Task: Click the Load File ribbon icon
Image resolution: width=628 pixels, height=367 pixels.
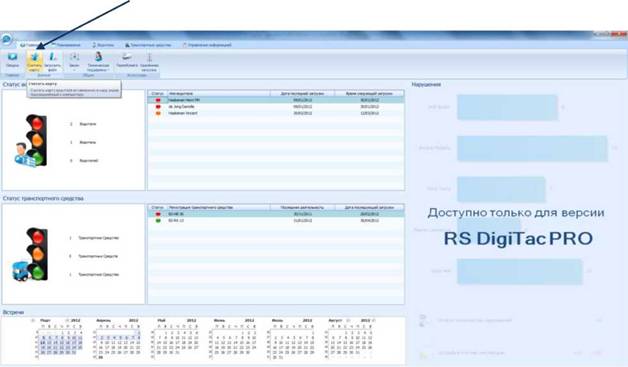Action: point(52,61)
